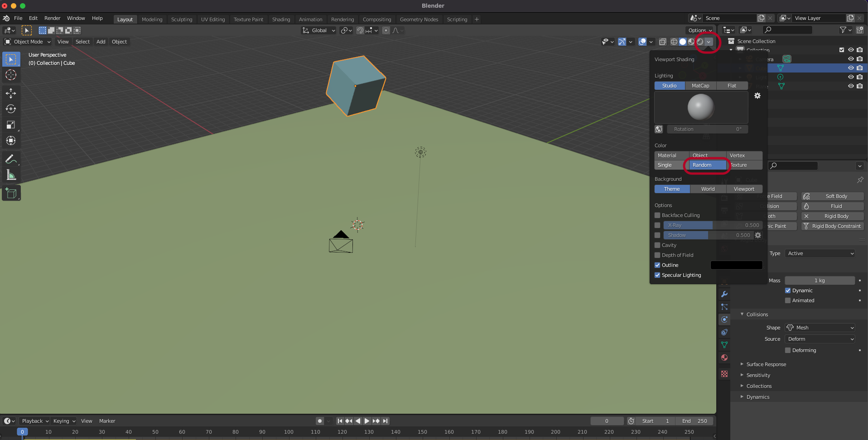This screenshot has width=868, height=440.
Task: Set background to World
Action: 708,189
